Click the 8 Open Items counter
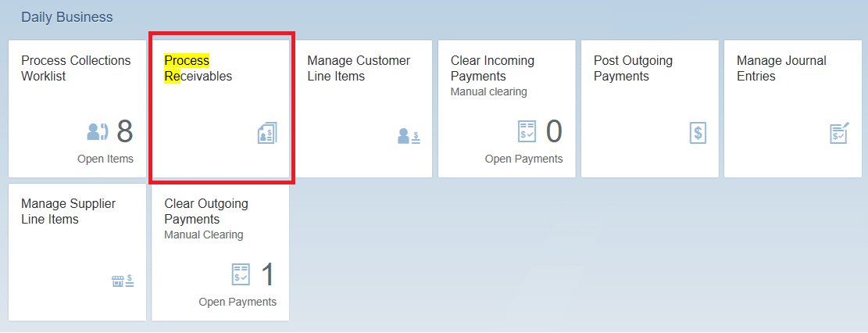 pos(124,132)
